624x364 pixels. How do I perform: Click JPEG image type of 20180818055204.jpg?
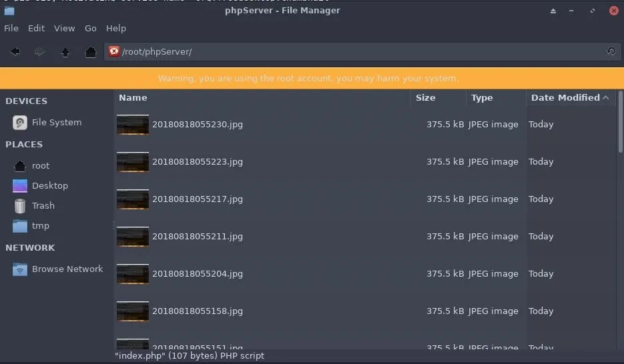pos(493,274)
